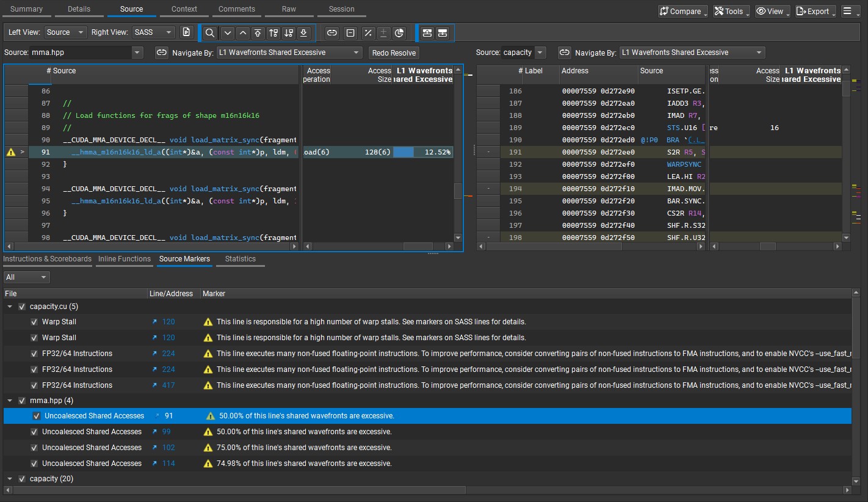The height and width of the screenshot is (502, 868).
Task: Open the Inline Functions tab
Action: (x=125, y=259)
